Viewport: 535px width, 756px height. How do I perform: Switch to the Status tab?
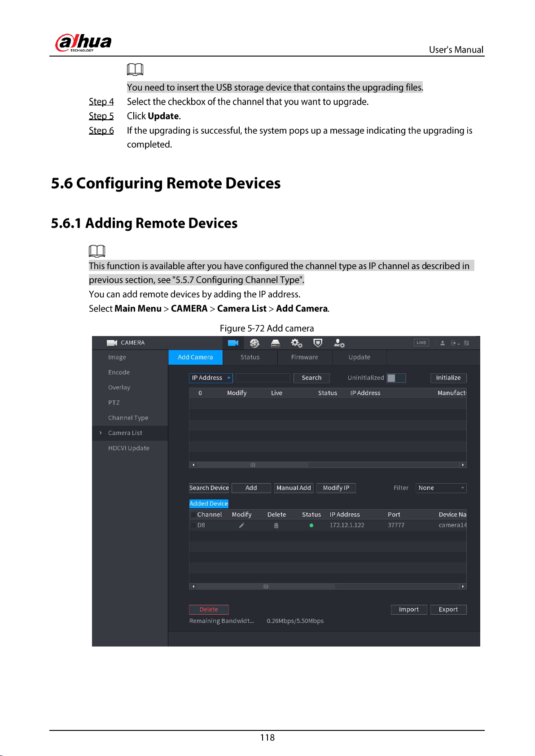pyautogui.click(x=250, y=357)
